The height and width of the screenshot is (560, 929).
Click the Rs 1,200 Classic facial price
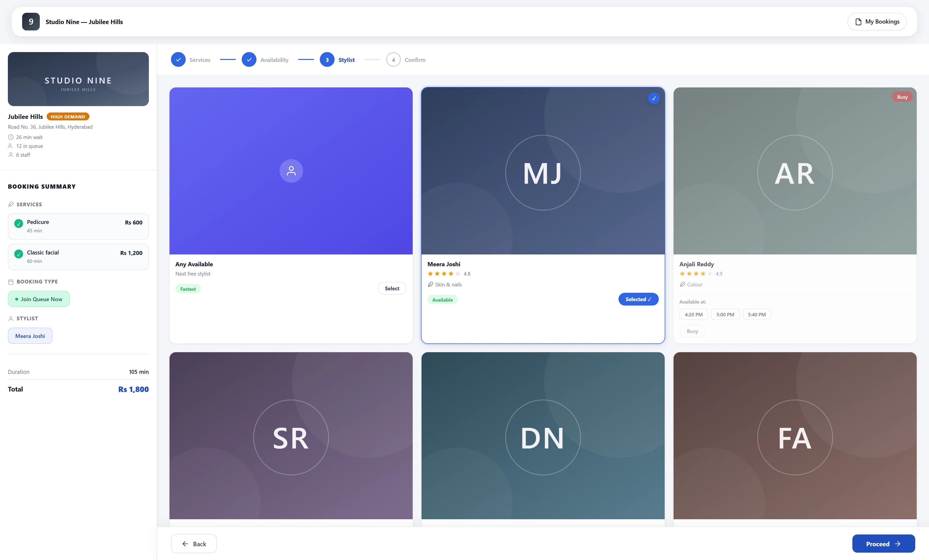pyautogui.click(x=131, y=253)
